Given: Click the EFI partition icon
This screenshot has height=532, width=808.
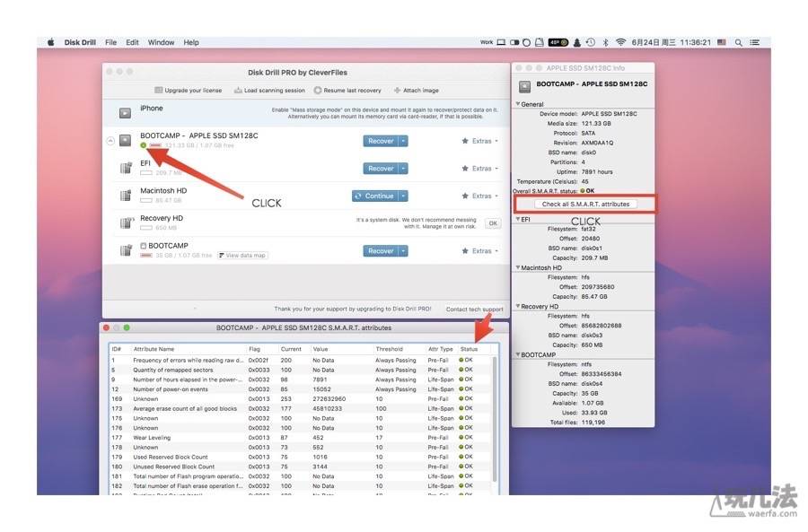Looking at the screenshot, I should [126, 168].
